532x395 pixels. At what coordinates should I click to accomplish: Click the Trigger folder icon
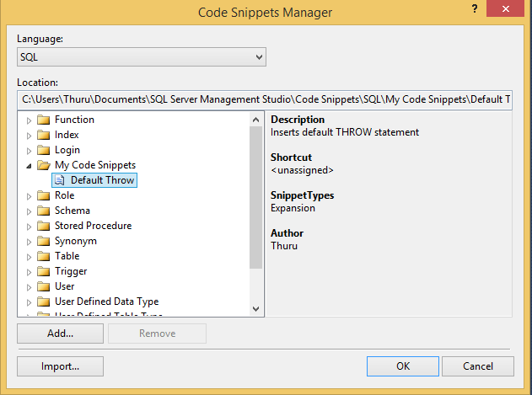pyautogui.click(x=44, y=271)
